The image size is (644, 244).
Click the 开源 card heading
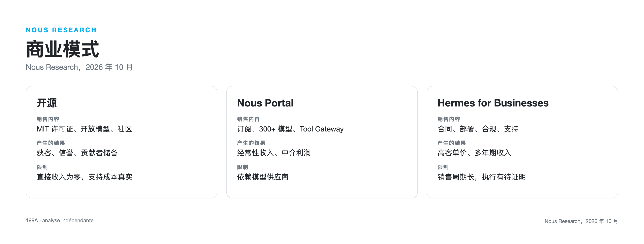(47, 103)
